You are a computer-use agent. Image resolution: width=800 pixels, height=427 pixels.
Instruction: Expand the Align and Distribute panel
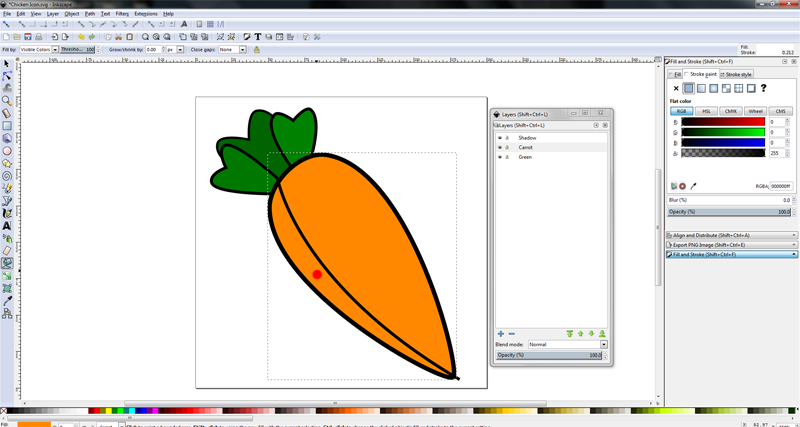pyautogui.click(x=732, y=236)
